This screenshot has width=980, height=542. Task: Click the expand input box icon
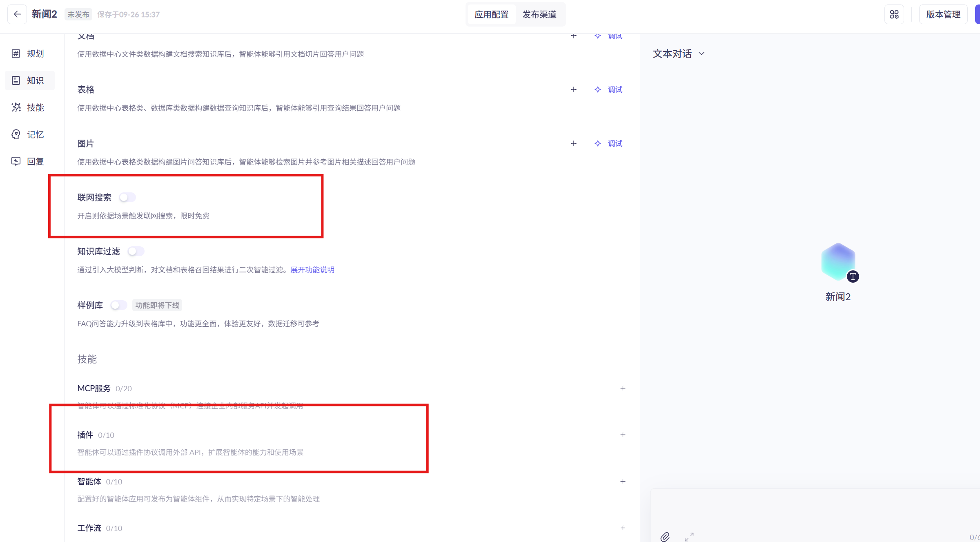(x=689, y=536)
